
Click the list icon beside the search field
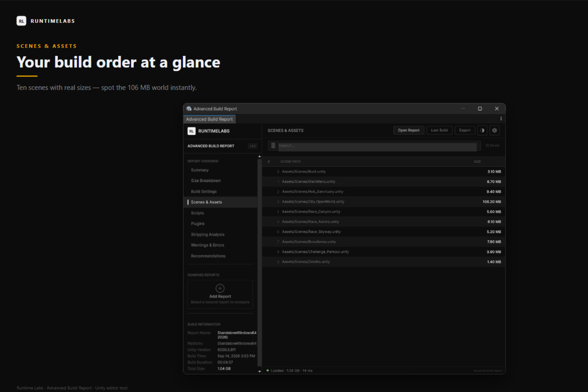coord(273,146)
